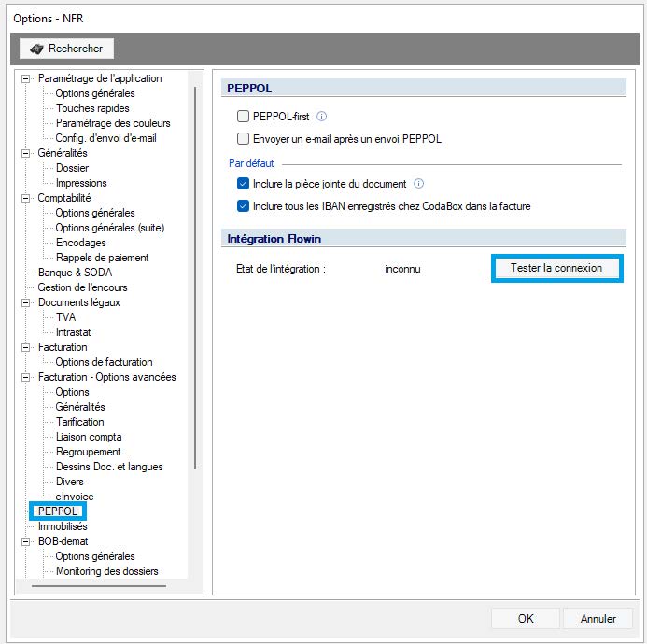Open Rappels de paiement settings

pos(102,258)
